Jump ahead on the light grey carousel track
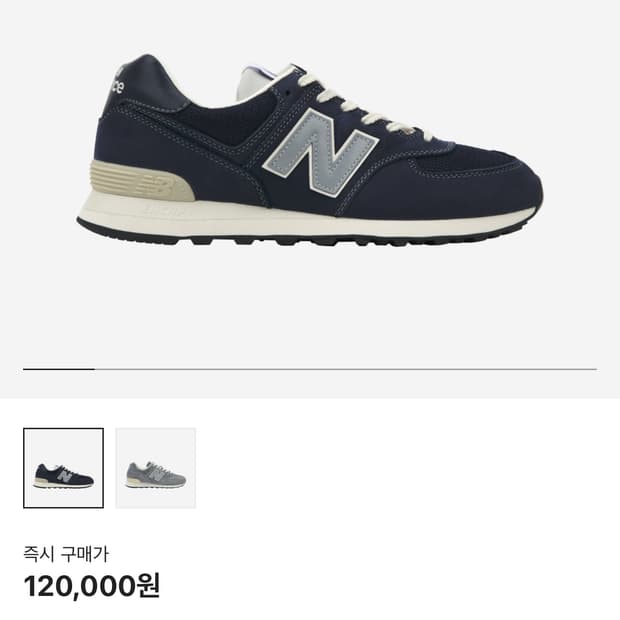The image size is (620, 620). coord(346,369)
